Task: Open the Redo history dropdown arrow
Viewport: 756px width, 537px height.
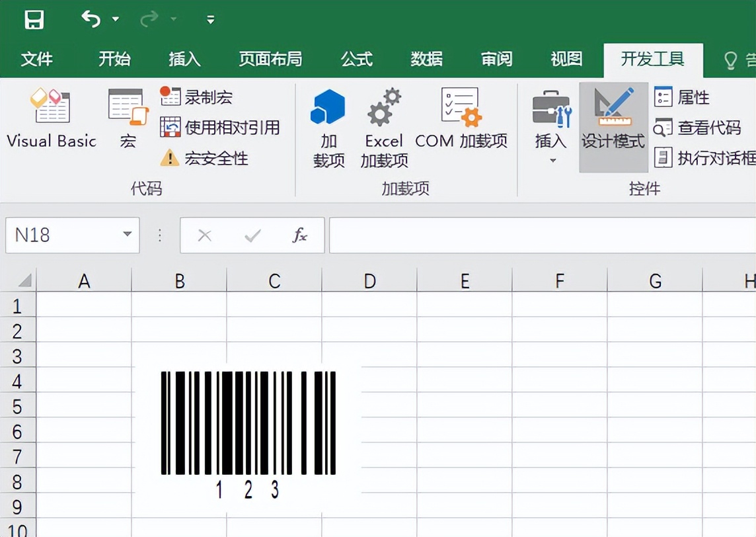Action: (174, 19)
